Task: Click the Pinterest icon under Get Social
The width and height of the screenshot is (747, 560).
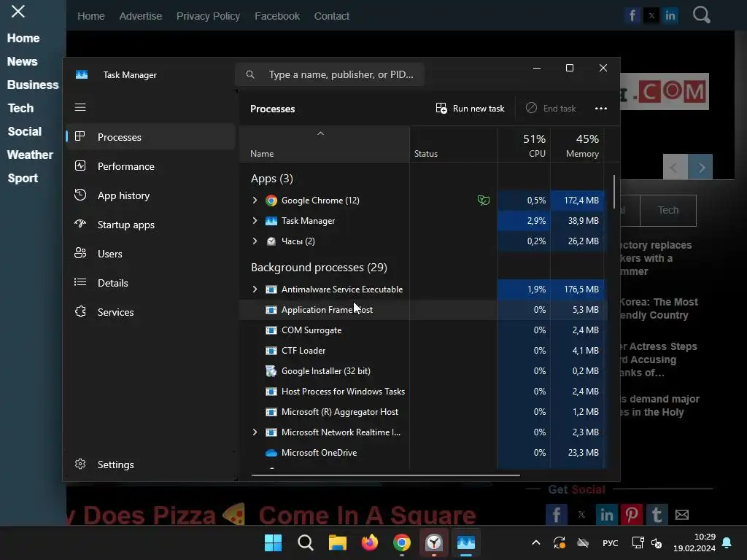Action: coord(632,515)
